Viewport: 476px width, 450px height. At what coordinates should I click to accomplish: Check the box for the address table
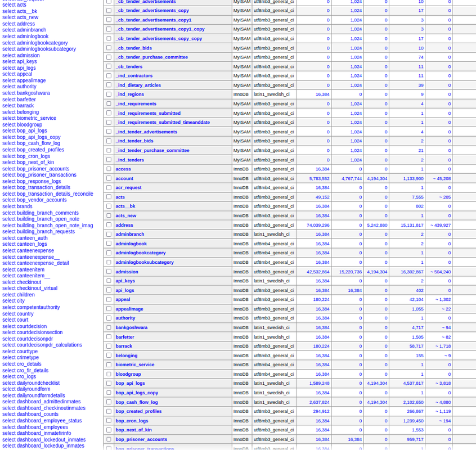pyautogui.click(x=109, y=224)
